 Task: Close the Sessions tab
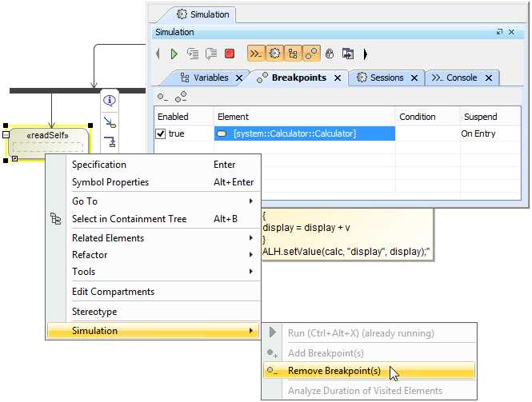pos(414,78)
